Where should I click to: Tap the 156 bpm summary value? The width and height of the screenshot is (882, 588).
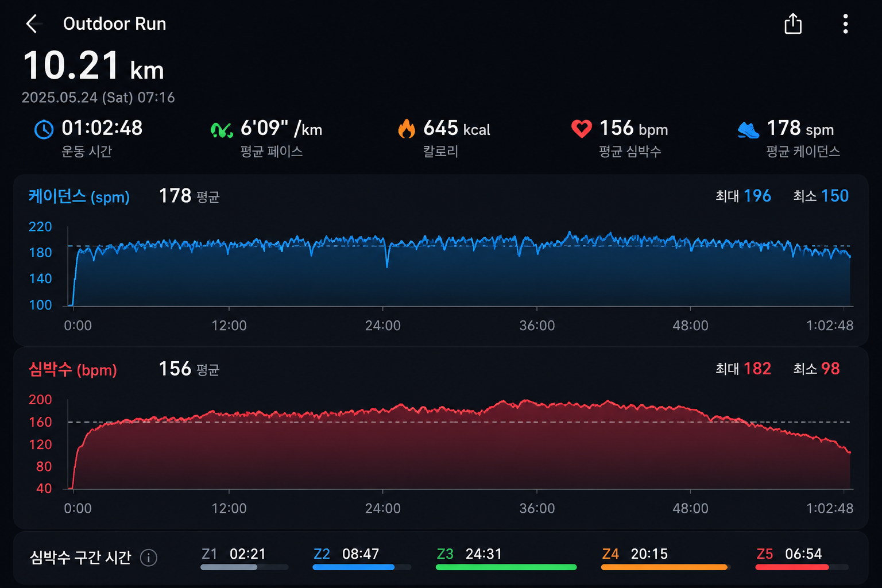(634, 128)
